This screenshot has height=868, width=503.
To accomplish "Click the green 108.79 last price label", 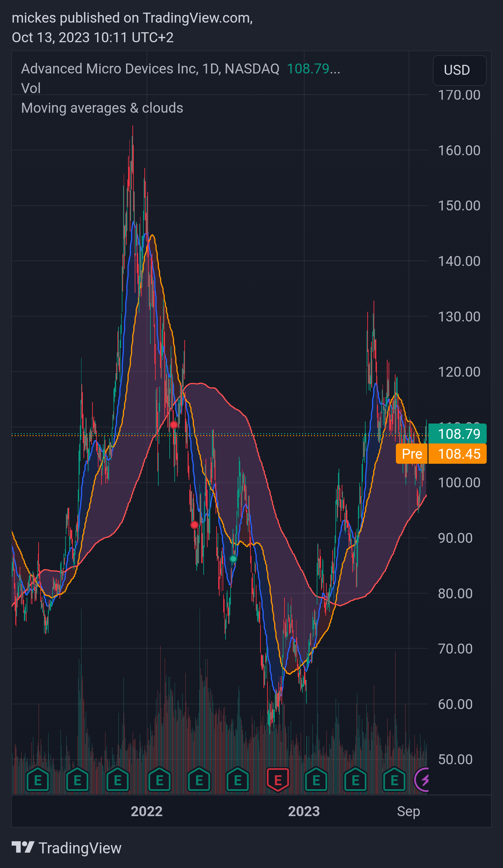I will 457,434.
